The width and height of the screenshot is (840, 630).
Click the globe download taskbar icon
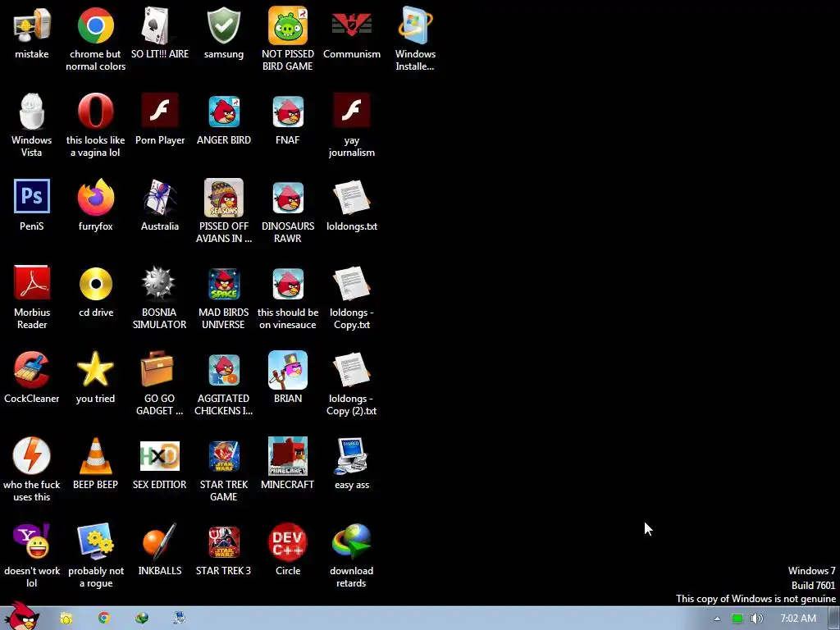click(142, 618)
